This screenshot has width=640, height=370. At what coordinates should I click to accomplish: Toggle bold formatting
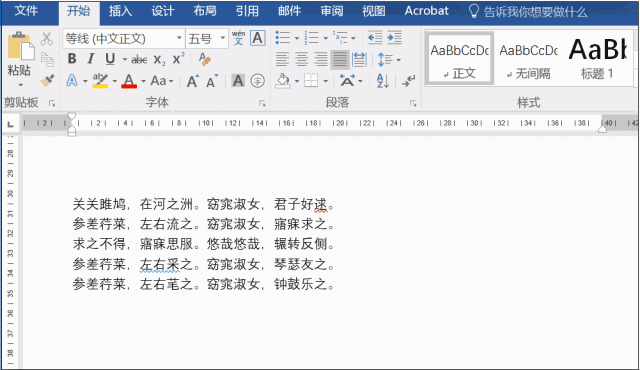(72, 59)
